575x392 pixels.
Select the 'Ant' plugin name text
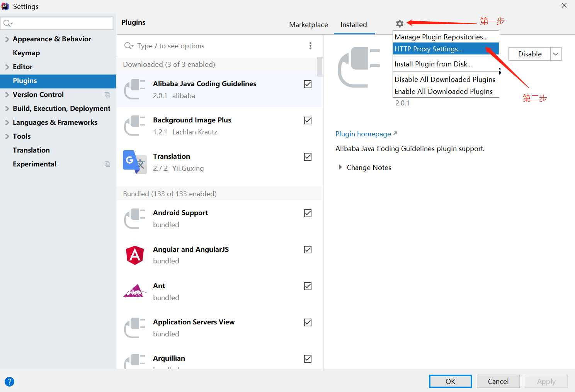pyautogui.click(x=159, y=286)
